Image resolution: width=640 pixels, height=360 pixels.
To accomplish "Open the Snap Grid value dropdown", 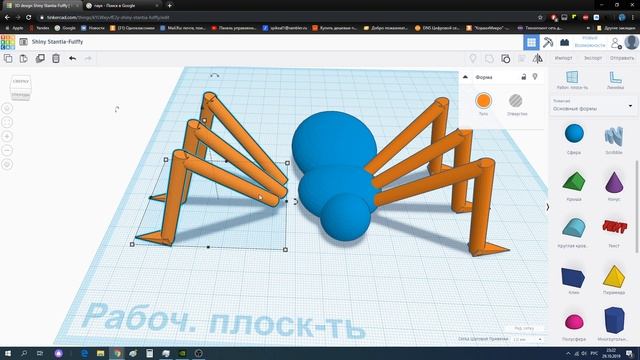I will click(x=527, y=339).
